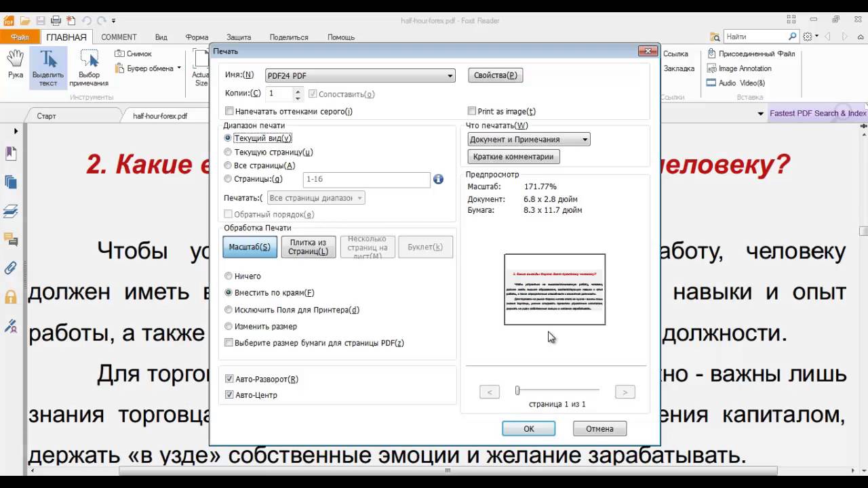Open the search settings gear dropdown
Viewport: 868px width, 488px height.
[811, 37]
